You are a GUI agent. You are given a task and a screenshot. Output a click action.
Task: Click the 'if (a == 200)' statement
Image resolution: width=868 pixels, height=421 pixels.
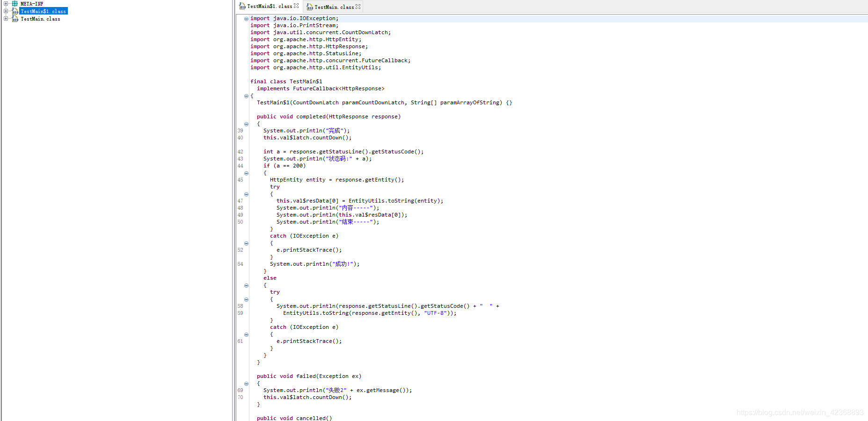click(x=284, y=166)
